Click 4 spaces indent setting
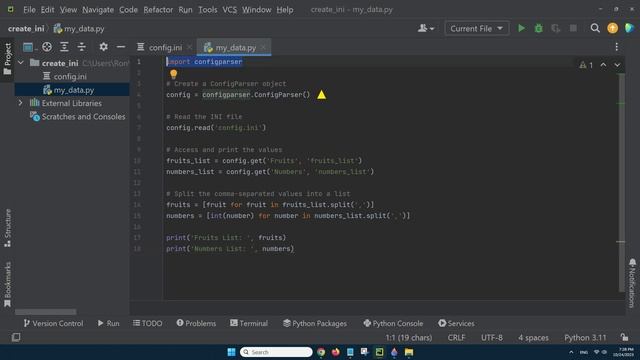 point(533,338)
